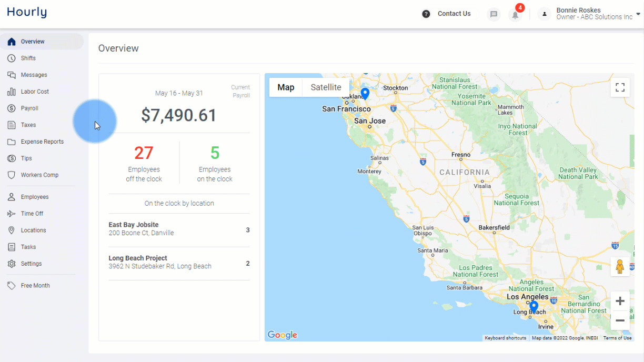Click the Tasks list icon

click(12, 247)
